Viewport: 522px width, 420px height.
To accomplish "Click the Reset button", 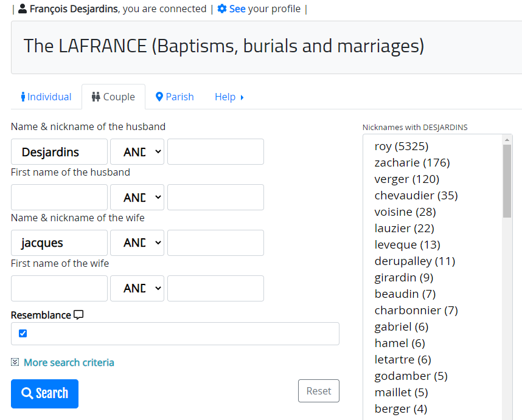I will (319, 391).
